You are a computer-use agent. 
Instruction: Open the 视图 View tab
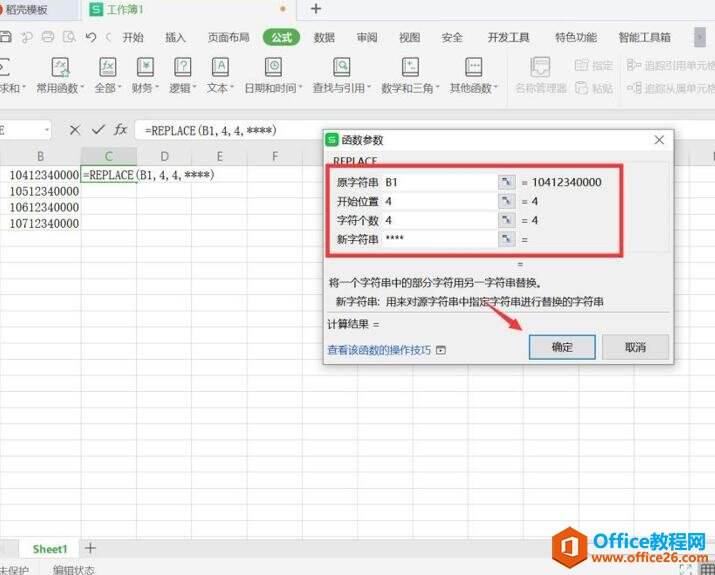click(409, 37)
